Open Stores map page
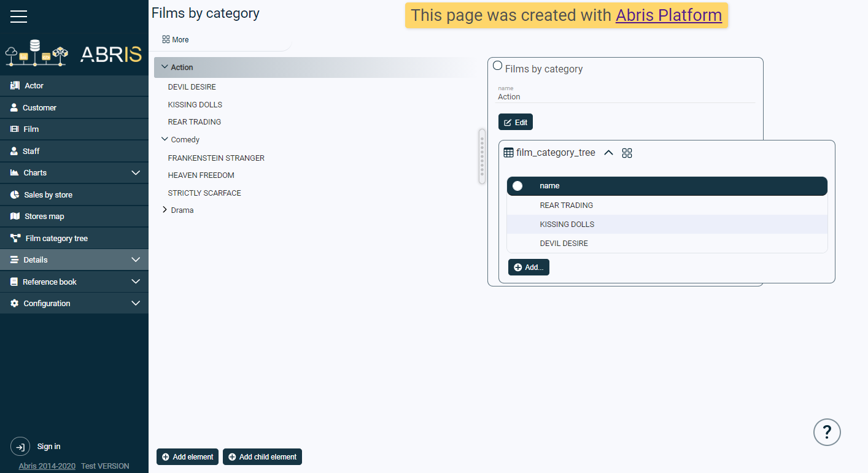 point(74,217)
